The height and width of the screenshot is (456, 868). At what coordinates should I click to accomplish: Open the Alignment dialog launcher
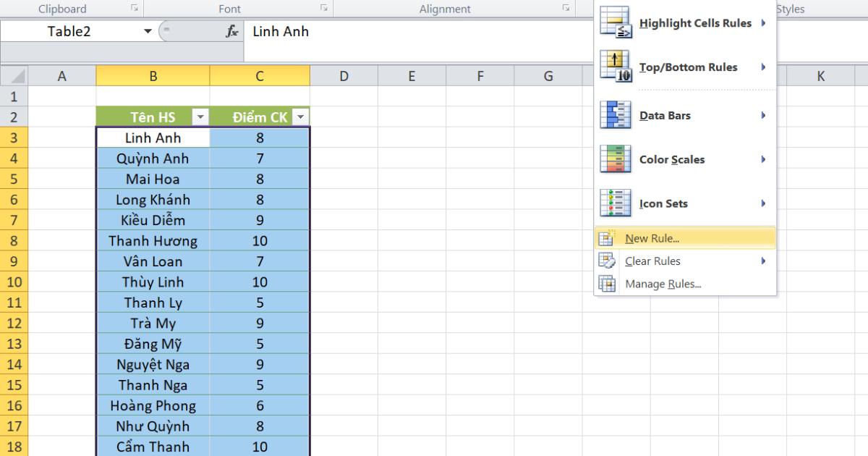pyautogui.click(x=565, y=8)
